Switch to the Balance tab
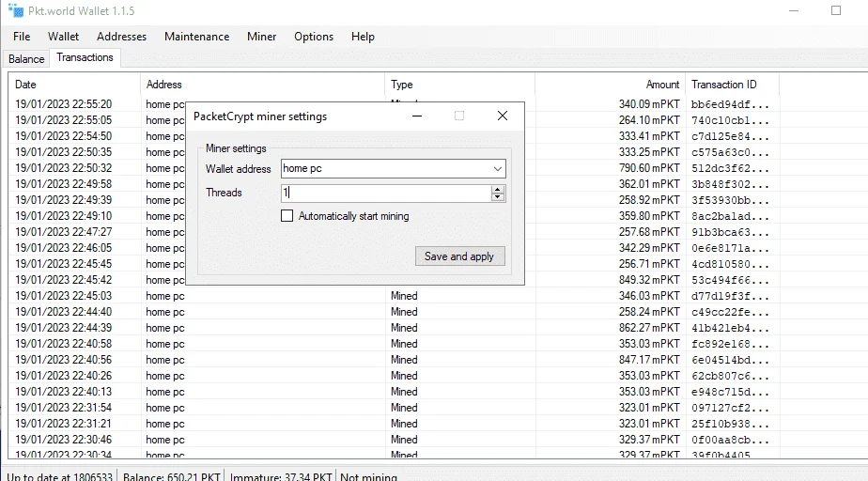 26,58
